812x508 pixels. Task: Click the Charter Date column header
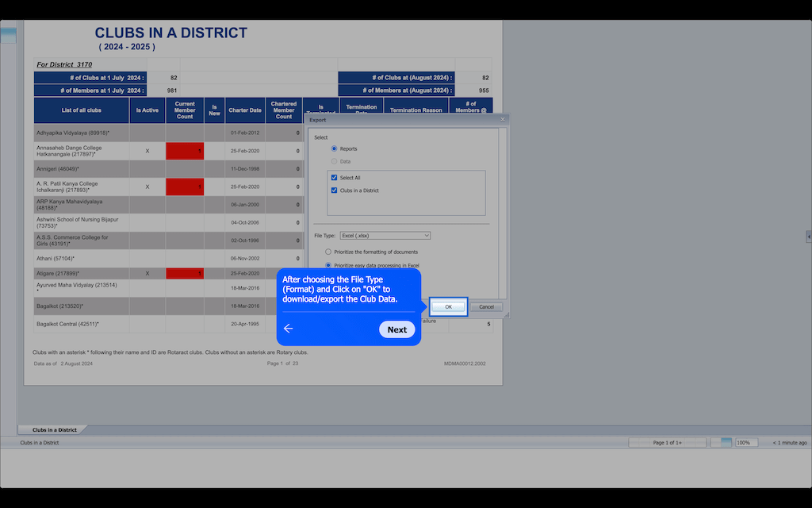pos(244,110)
